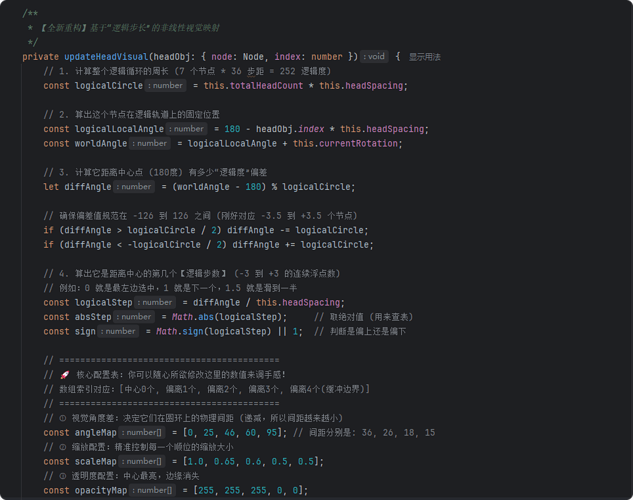This screenshot has width=633, height=500.
Task: Click comment '透明度配置: 中心最亮'
Action: pos(121,476)
